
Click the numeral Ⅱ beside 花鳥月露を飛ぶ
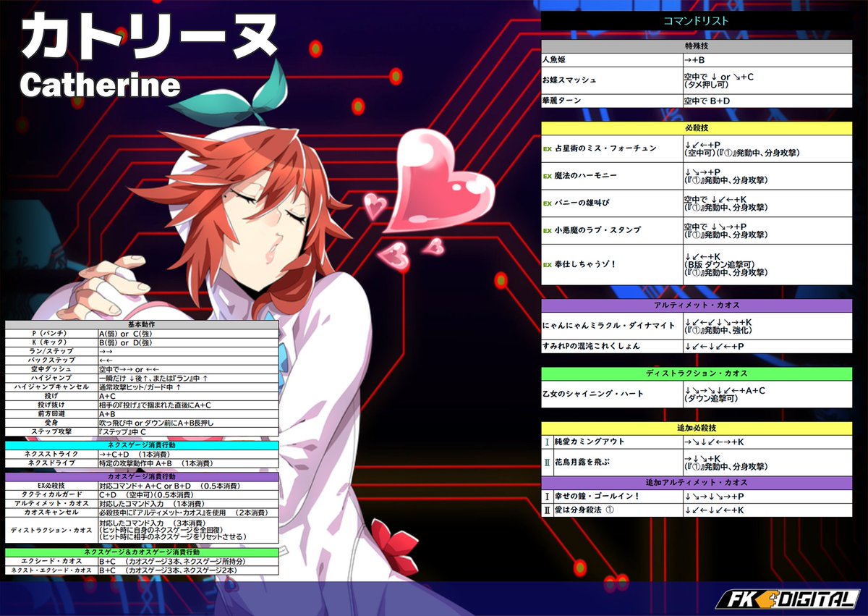547,462
